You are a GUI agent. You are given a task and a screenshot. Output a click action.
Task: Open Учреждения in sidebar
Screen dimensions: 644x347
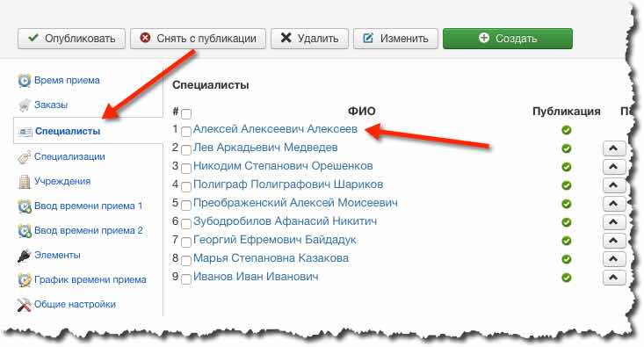point(62,181)
